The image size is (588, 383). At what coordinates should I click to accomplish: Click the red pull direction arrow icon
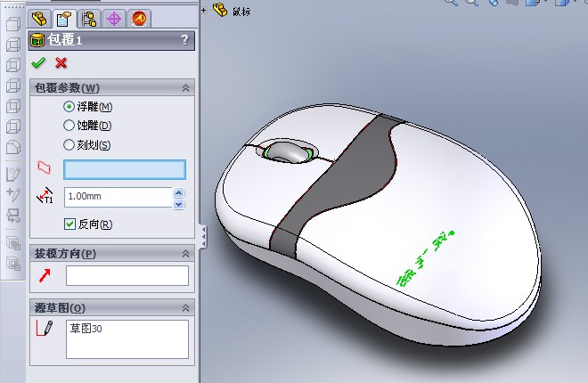[45, 275]
